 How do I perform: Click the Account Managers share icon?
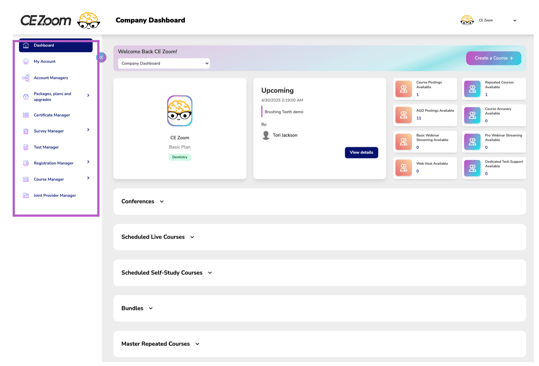tap(26, 78)
